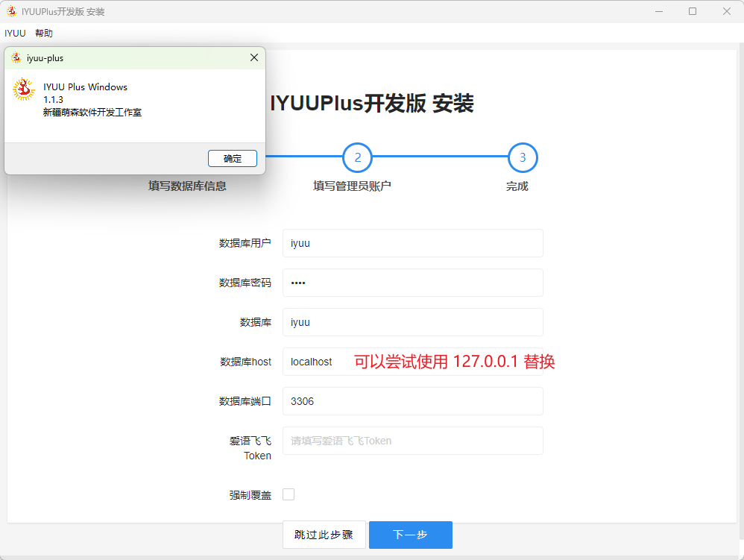Click the red 127.0.0.1 hint text
The height and width of the screenshot is (560, 744).
point(455,362)
